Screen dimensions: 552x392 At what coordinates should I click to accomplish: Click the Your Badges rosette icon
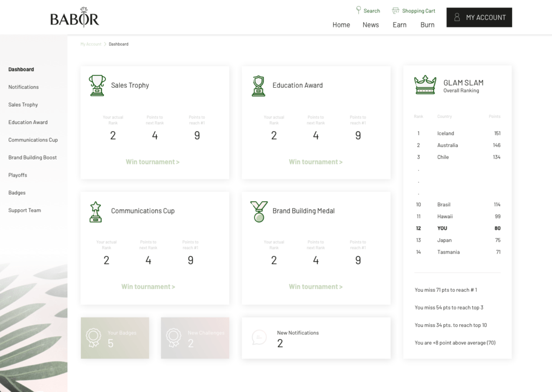[93, 338]
